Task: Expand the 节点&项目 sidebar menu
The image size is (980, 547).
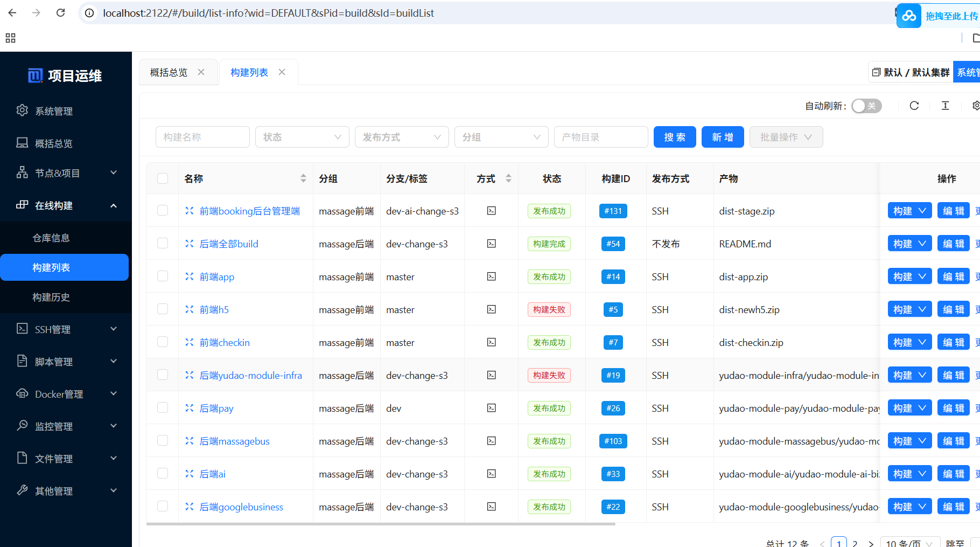Action: [66, 173]
